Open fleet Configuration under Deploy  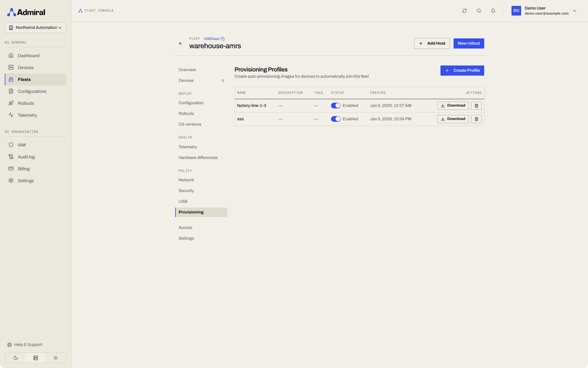click(201, 103)
